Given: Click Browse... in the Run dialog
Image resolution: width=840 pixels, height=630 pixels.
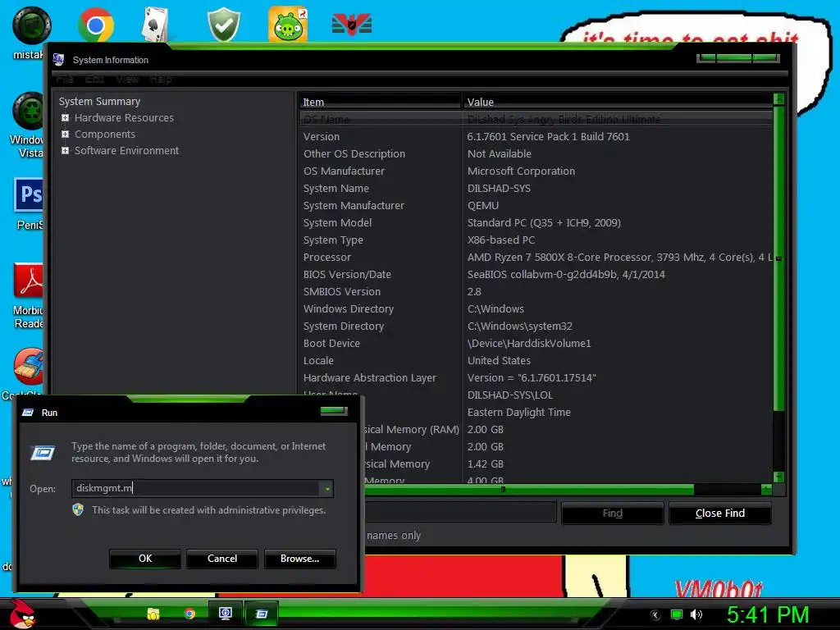Looking at the screenshot, I should pyautogui.click(x=300, y=558).
